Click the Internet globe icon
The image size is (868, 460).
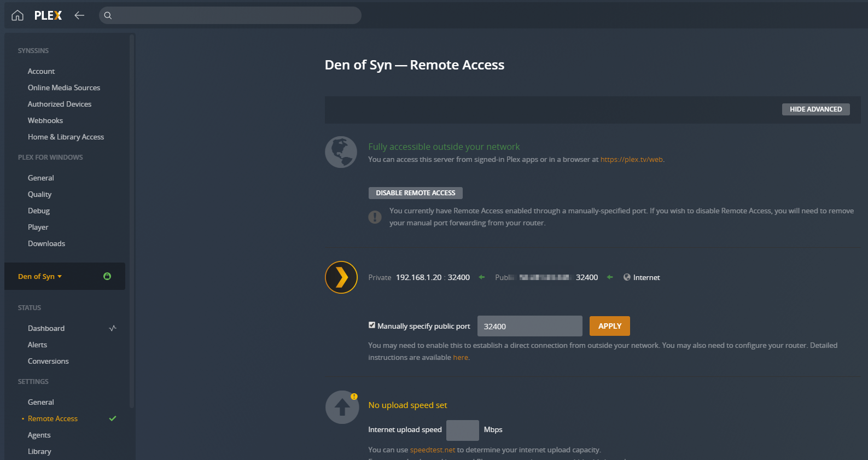(627, 277)
